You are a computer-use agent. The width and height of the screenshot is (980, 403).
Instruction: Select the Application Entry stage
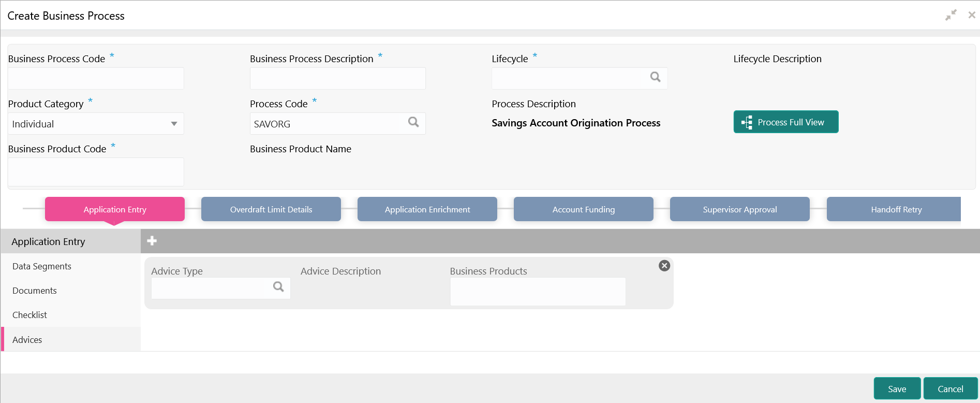(x=115, y=209)
